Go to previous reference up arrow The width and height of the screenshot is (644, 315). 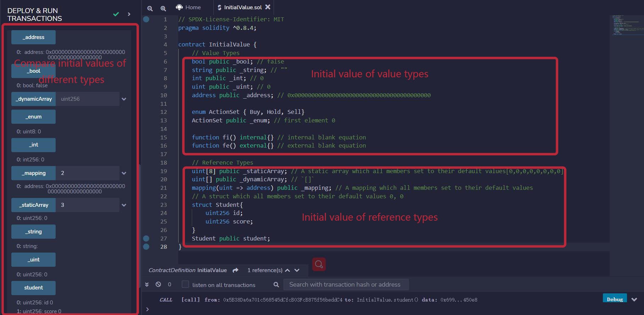click(287, 270)
